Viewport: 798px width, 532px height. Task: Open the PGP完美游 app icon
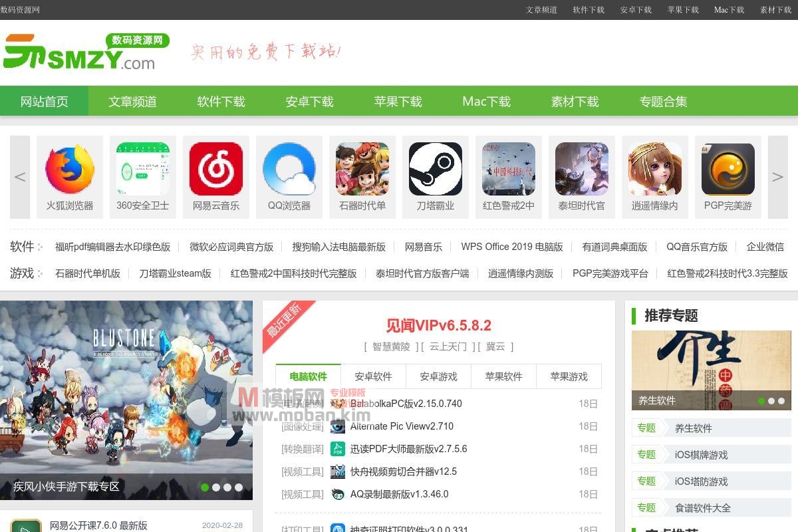click(728, 169)
